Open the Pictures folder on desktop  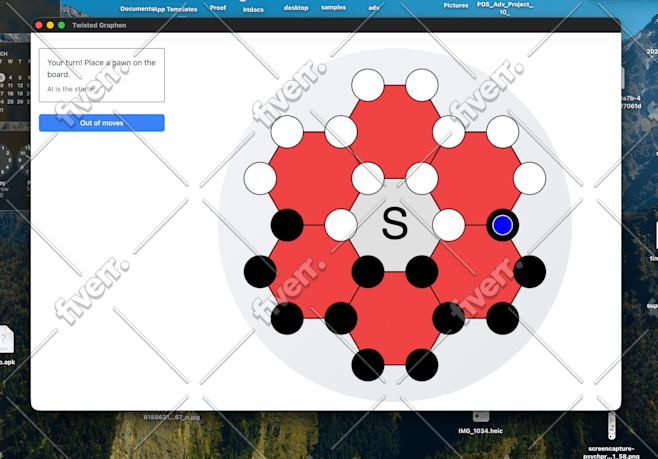456,5
